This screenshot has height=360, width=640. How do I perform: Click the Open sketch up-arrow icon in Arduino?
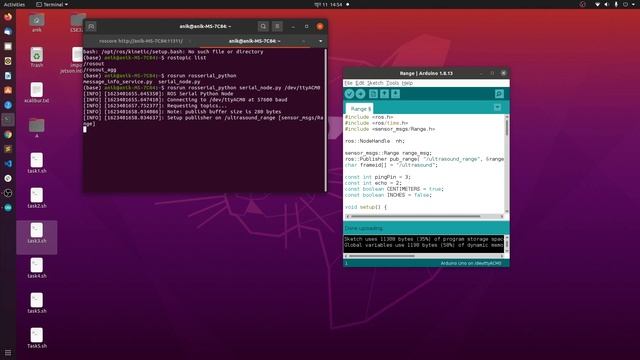pyautogui.click(x=384, y=94)
